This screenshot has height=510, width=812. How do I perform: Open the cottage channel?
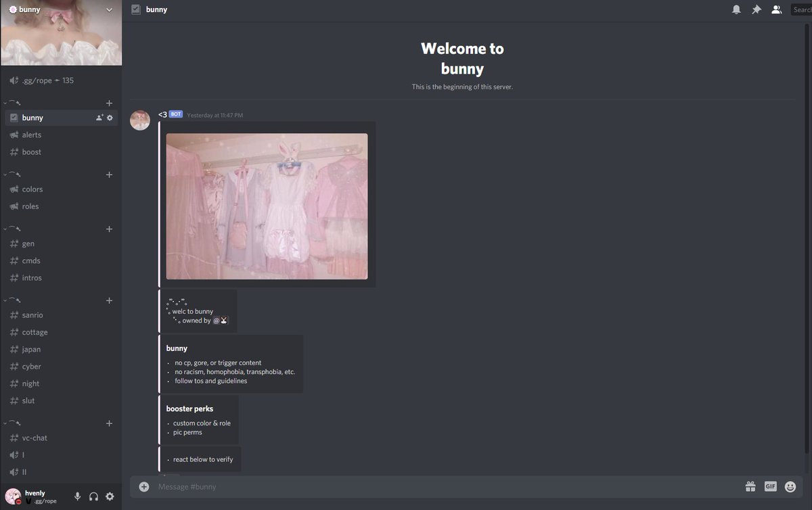coord(61,332)
